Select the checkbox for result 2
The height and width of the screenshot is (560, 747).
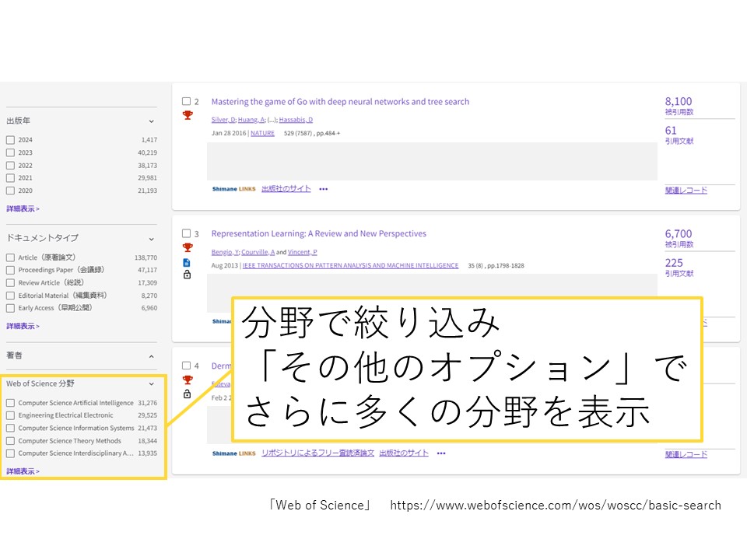(x=186, y=101)
